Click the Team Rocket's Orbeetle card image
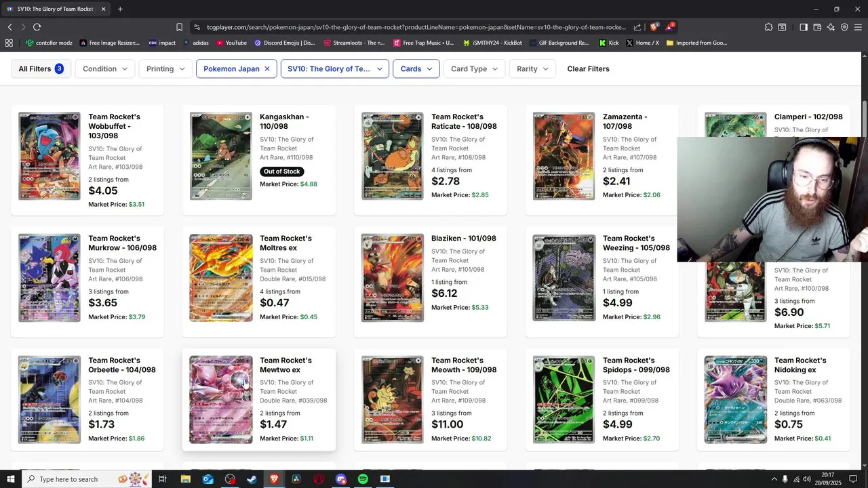This screenshot has height=488, width=868. (49, 400)
